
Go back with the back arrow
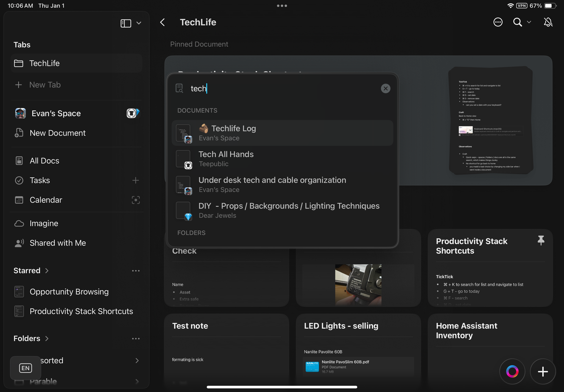pyautogui.click(x=162, y=22)
